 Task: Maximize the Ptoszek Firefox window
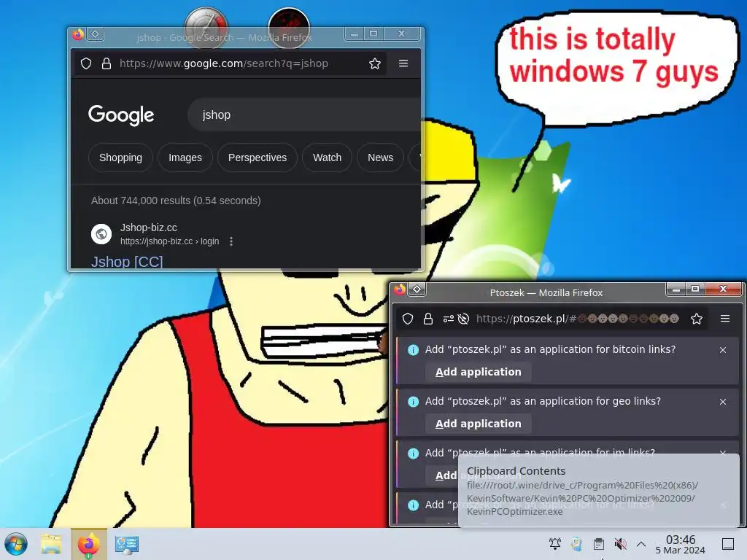[x=695, y=289]
